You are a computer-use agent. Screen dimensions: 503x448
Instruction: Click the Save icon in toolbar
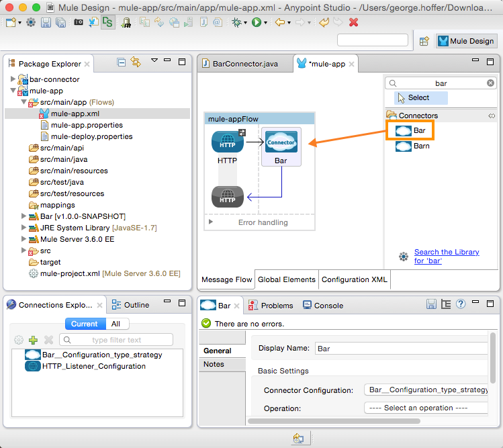pyautogui.click(x=46, y=22)
